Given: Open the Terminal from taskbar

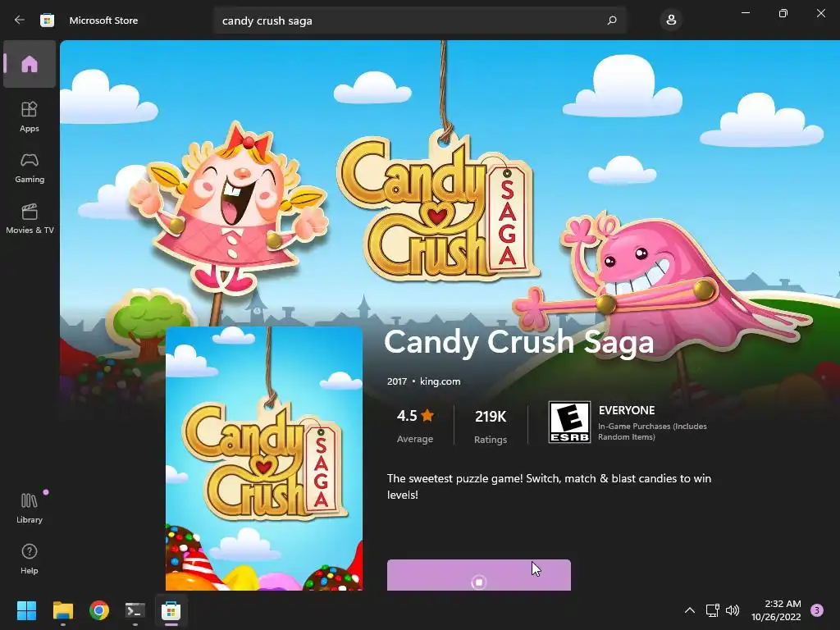Looking at the screenshot, I should (x=135, y=610).
